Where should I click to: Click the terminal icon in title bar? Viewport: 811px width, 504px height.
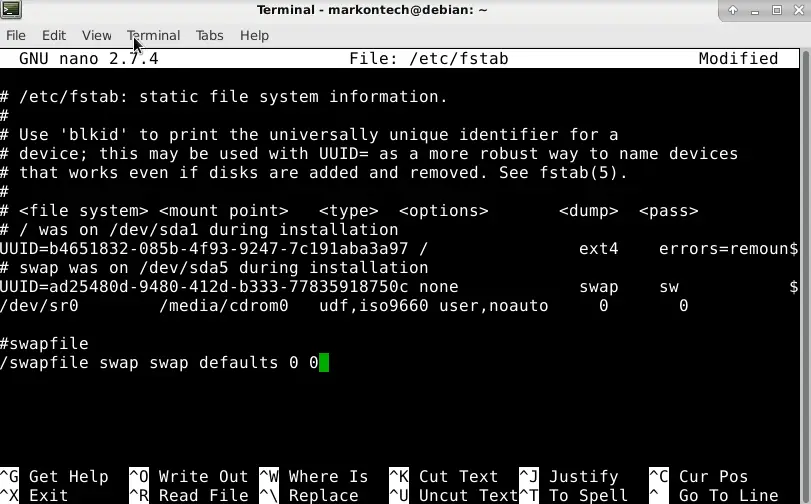[11, 9]
